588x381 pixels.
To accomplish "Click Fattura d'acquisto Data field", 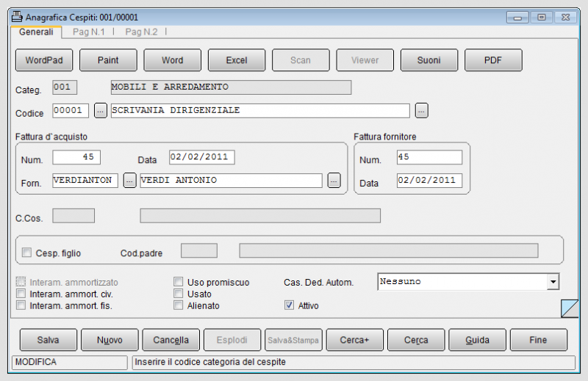I will pos(201,157).
